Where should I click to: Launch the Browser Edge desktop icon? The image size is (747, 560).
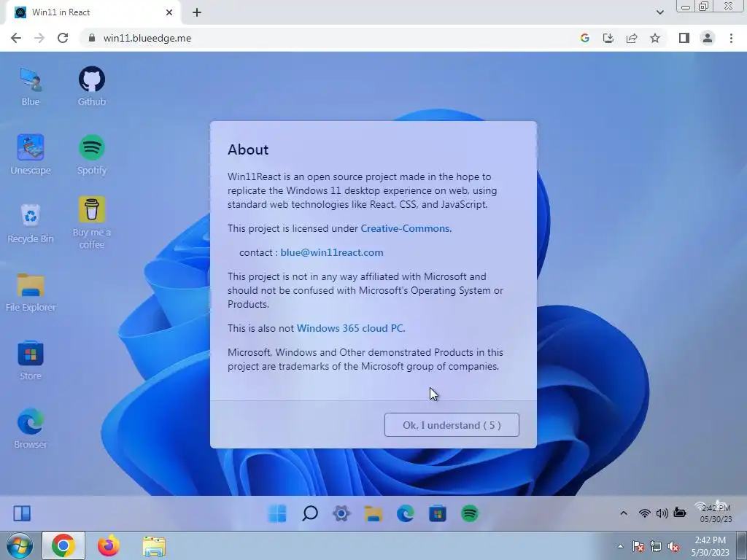[x=31, y=429]
